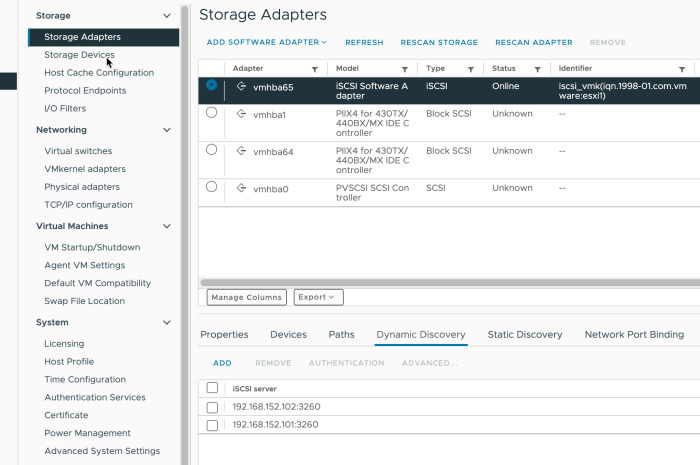700x465 pixels.
Task: Open the Add Software Adapter dropdown
Action: coord(266,43)
